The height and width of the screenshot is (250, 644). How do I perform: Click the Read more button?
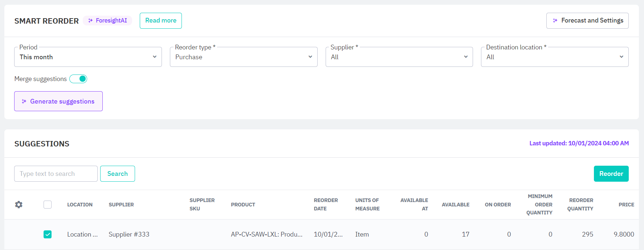click(161, 21)
